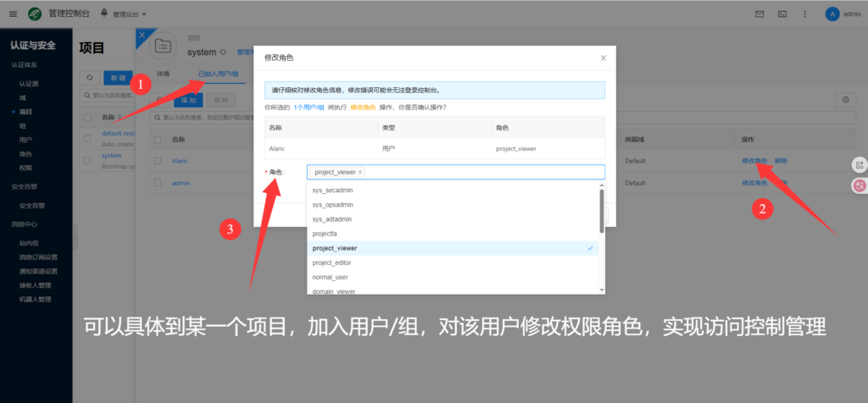
Task: Click 修改角色 link for Alaric row
Action: click(x=754, y=160)
